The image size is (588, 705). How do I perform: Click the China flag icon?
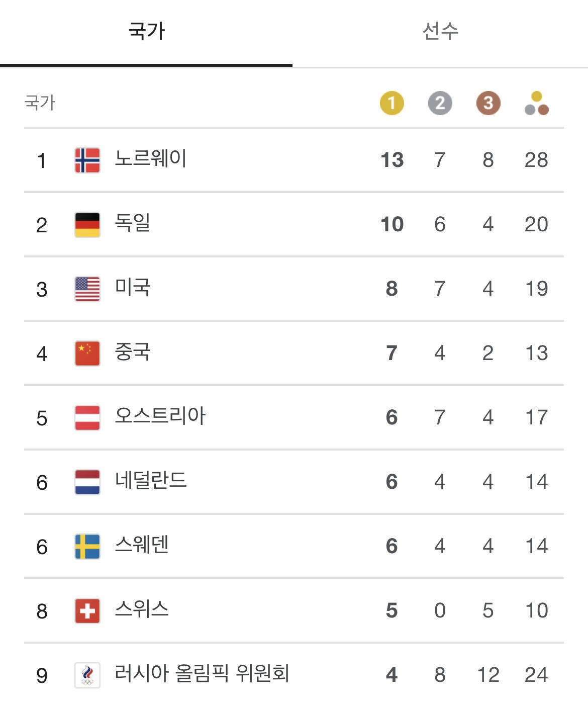click(87, 354)
